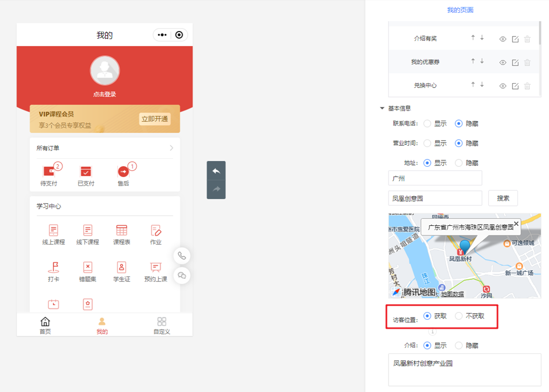Image resolution: width=549 pixels, height=392 pixels.
Task: Click the menu list scrollbar
Action: coord(540,33)
